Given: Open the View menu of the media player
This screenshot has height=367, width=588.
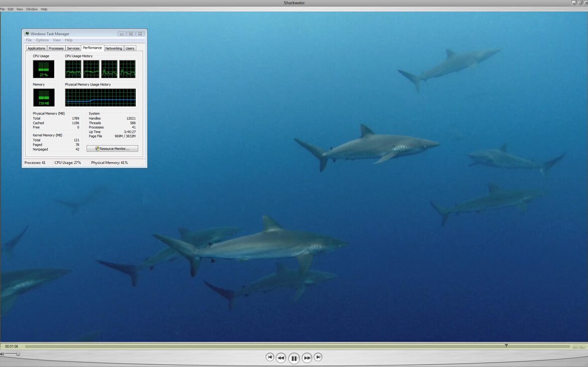Looking at the screenshot, I should (20, 9).
